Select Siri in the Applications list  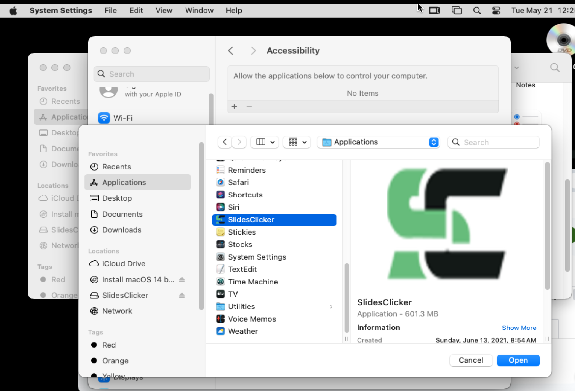[x=274, y=207]
